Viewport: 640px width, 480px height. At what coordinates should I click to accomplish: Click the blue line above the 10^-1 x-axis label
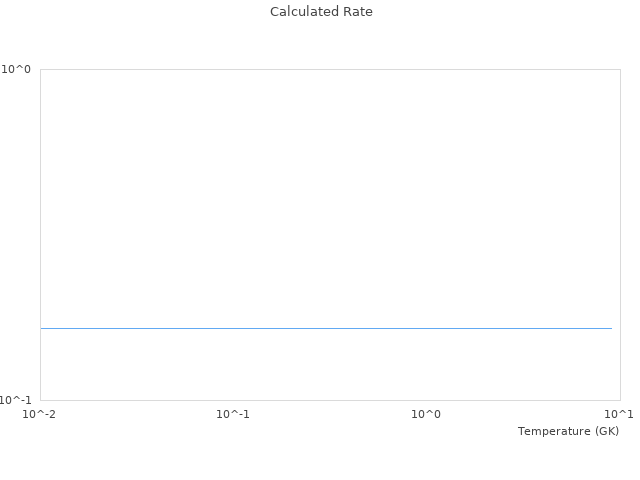coord(233,328)
